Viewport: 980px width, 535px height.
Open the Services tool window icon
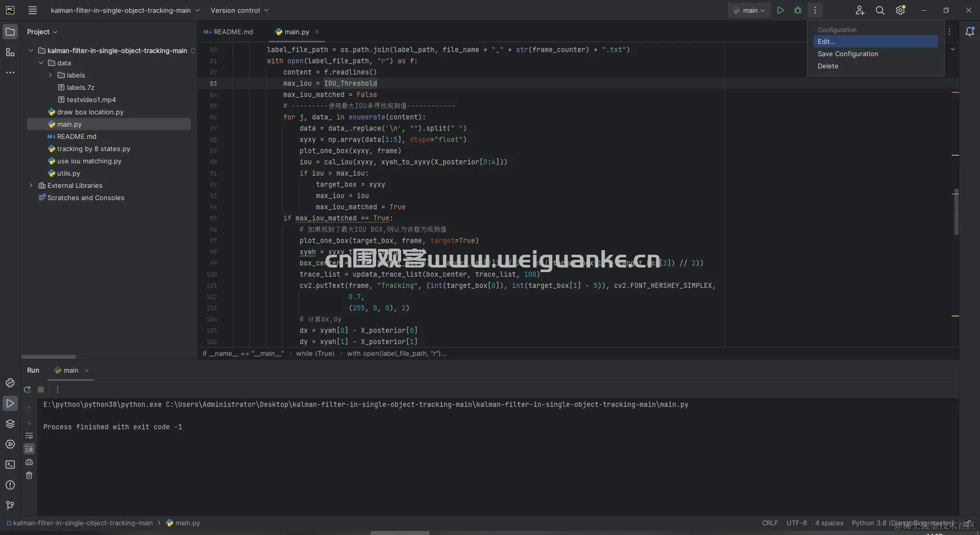tap(10, 444)
